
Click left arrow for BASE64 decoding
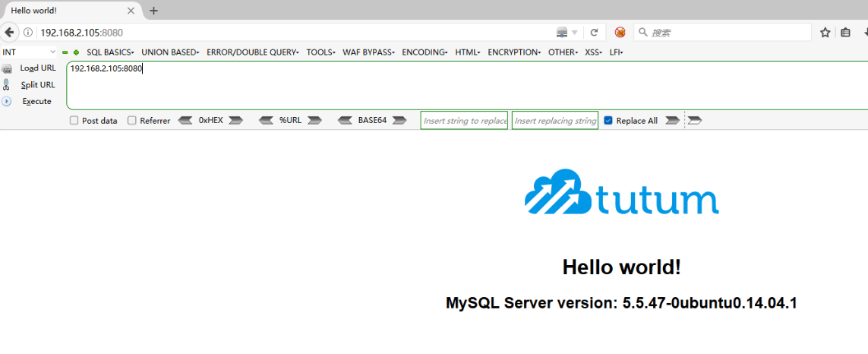point(346,120)
